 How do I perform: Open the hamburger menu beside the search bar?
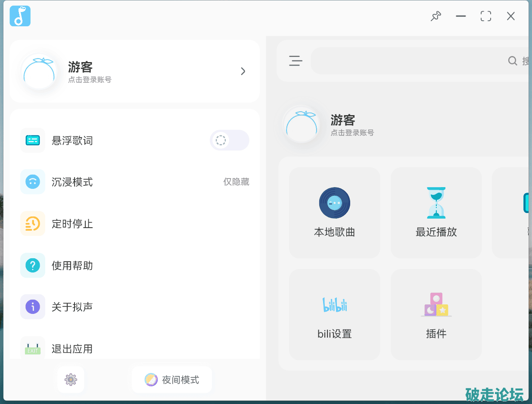point(296,61)
